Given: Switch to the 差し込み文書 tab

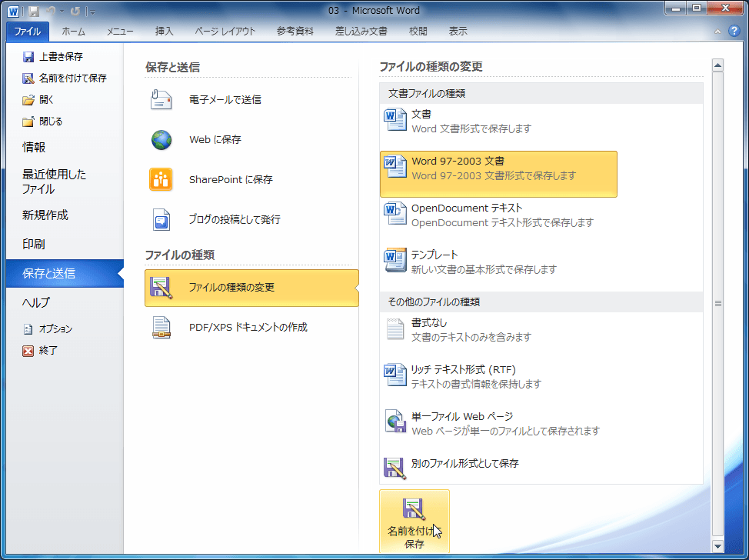Looking at the screenshot, I should (x=361, y=32).
